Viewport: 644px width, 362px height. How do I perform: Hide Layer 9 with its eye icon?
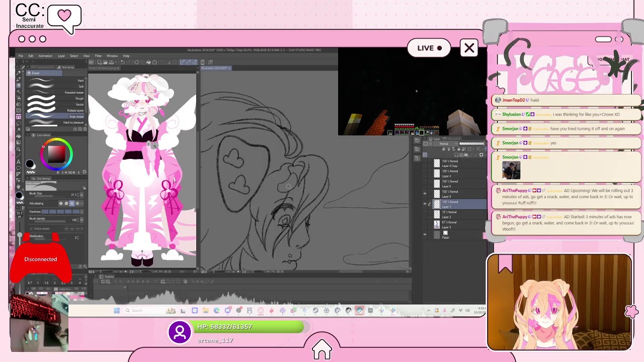click(425, 194)
